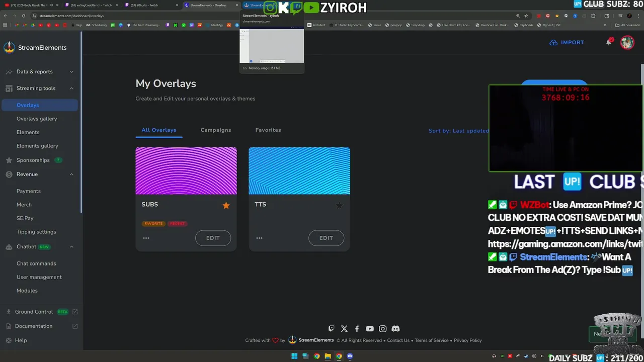Click the Documentation external-link icon
Image resolution: width=644 pixels, height=362 pixels.
[75, 326]
